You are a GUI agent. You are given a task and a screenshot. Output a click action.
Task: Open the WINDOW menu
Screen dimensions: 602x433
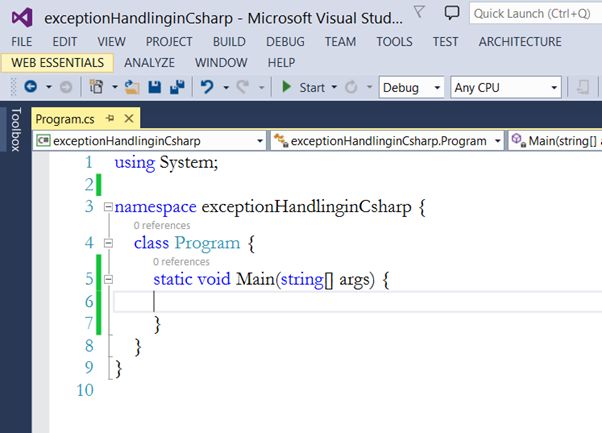pyautogui.click(x=221, y=63)
